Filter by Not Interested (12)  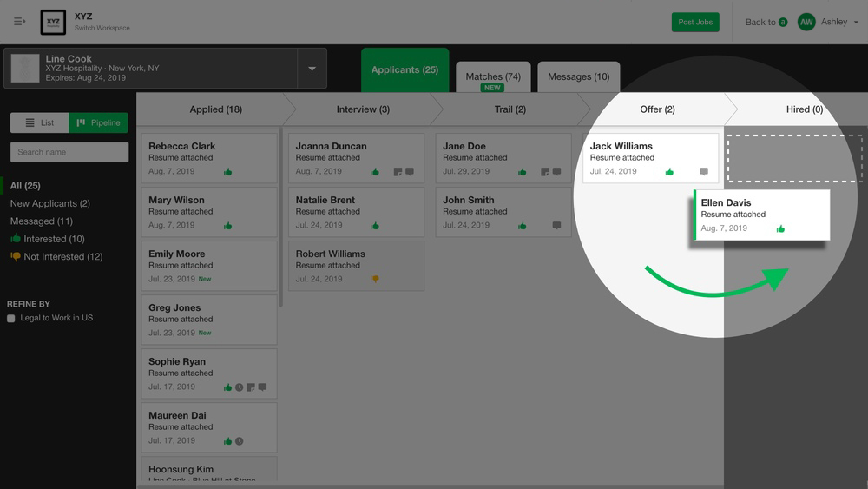point(56,256)
